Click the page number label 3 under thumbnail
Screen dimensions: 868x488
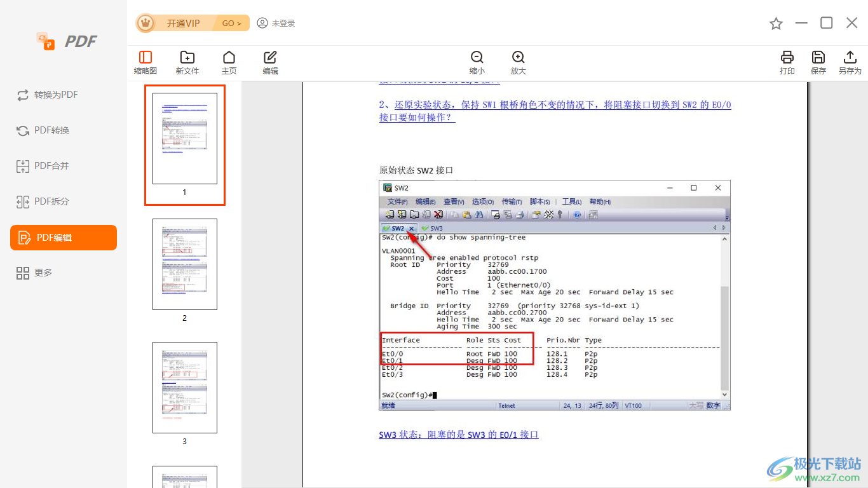(x=185, y=441)
